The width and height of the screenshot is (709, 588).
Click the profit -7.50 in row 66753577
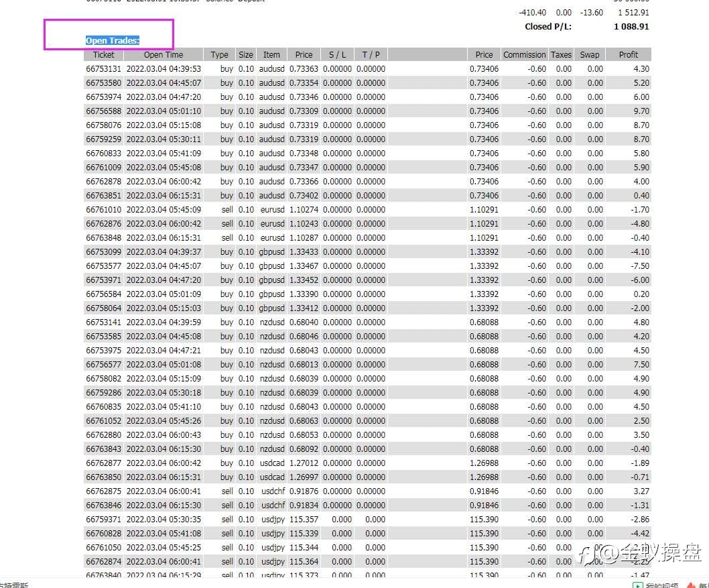point(640,266)
